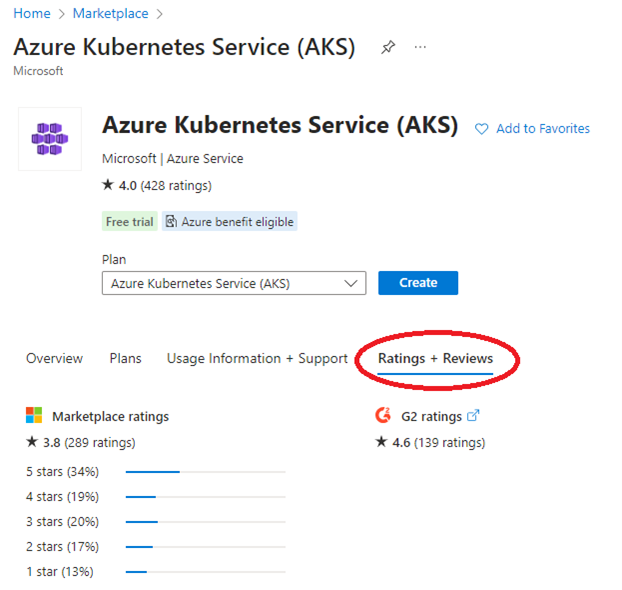Click the pin icon beside the page title

click(x=388, y=48)
